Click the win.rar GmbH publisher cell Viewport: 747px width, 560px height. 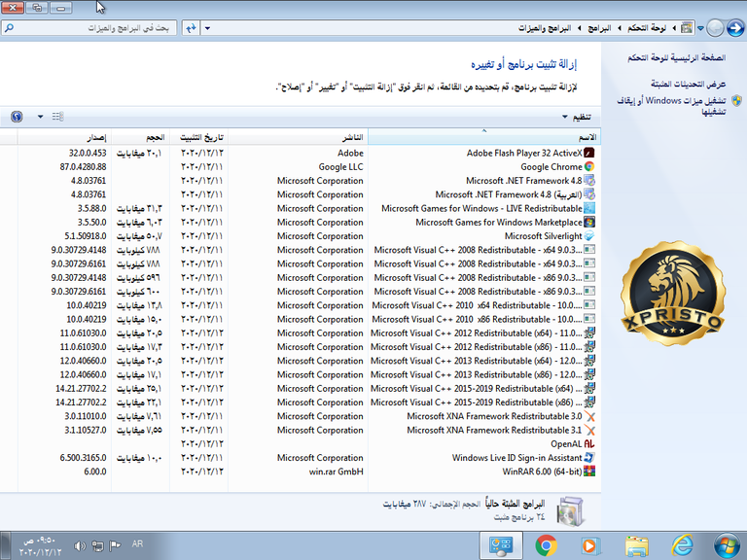coord(336,472)
